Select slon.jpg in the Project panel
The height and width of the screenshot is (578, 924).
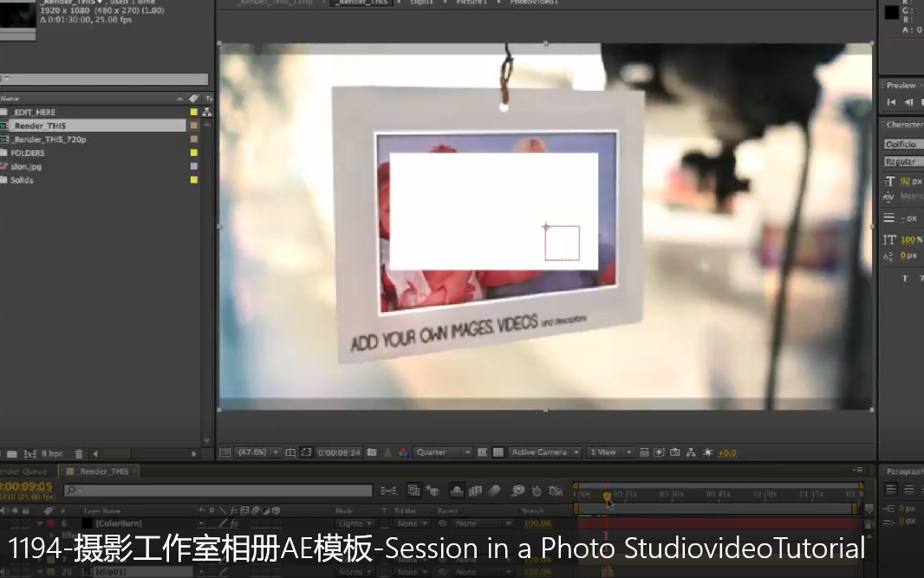click(26, 166)
